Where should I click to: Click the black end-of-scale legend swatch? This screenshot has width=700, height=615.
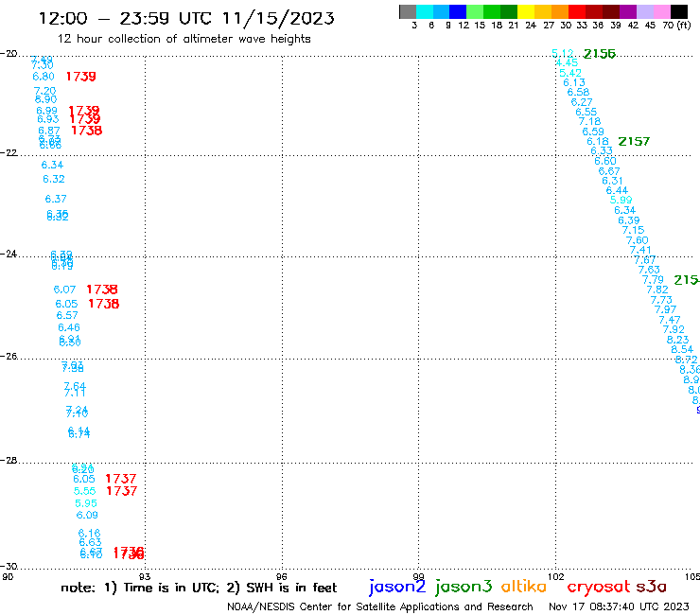coord(679,11)
